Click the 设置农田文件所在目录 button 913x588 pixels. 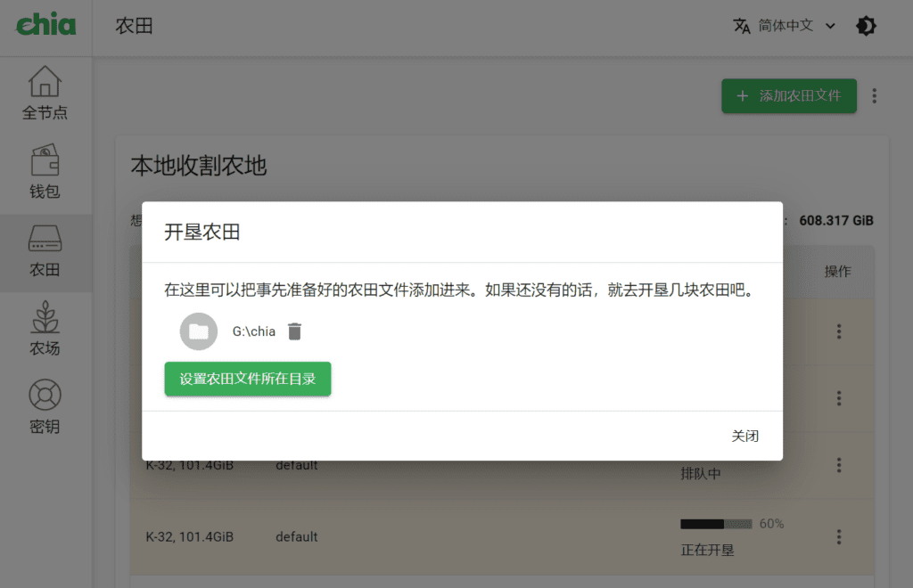(x=247, y=379)
